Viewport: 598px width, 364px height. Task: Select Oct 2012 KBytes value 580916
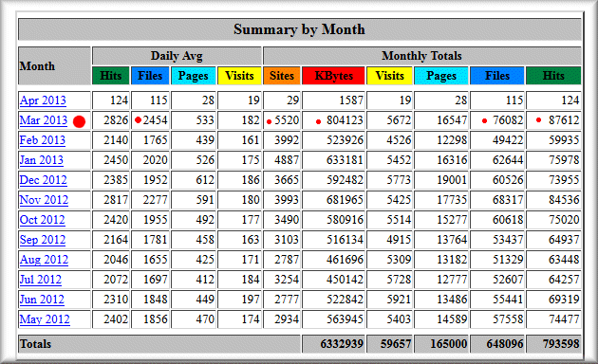pyautogui.click(x=345, y=220)
